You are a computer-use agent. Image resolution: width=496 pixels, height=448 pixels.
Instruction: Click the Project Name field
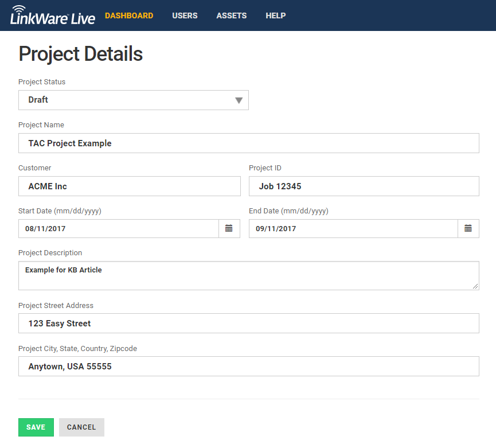(249, 143)
